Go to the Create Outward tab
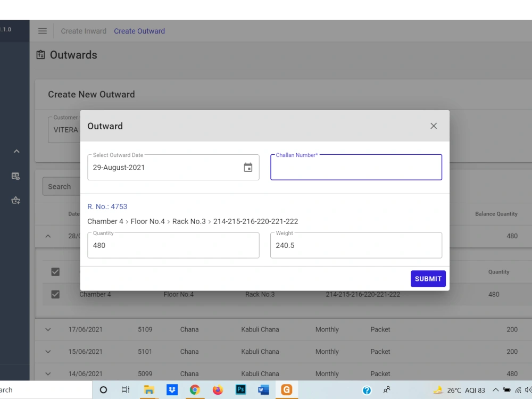 139,31
